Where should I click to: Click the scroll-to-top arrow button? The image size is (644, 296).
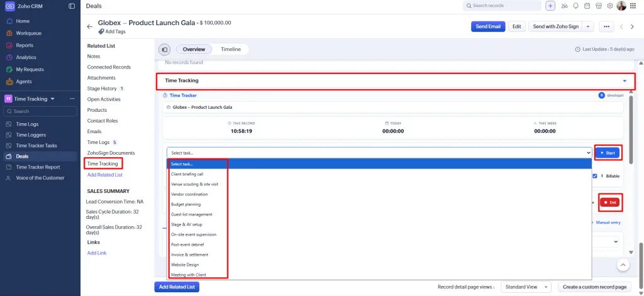[623, 265]
